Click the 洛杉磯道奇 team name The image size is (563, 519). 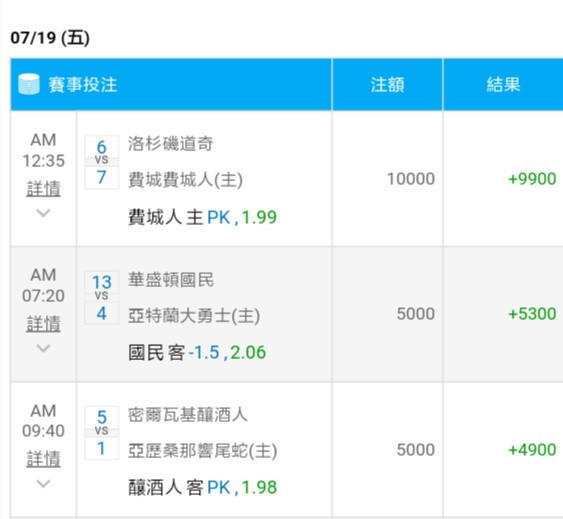[x=171, y=144]
